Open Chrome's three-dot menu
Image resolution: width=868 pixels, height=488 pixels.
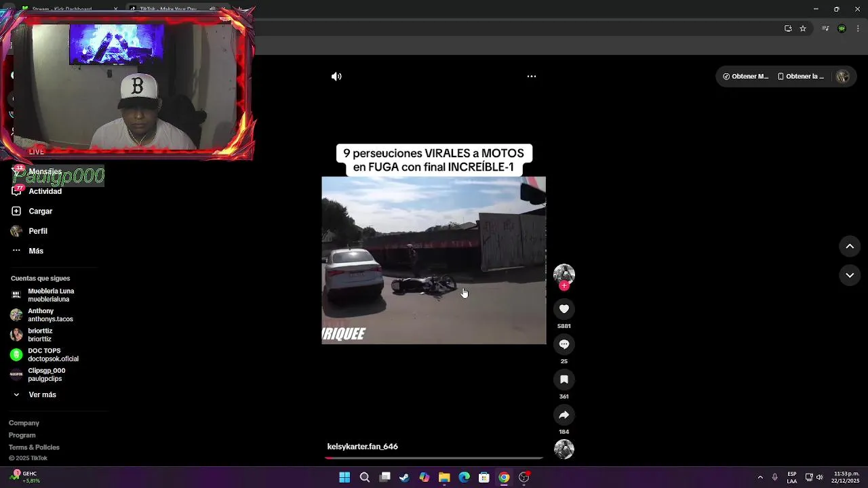tap(858, 28)
